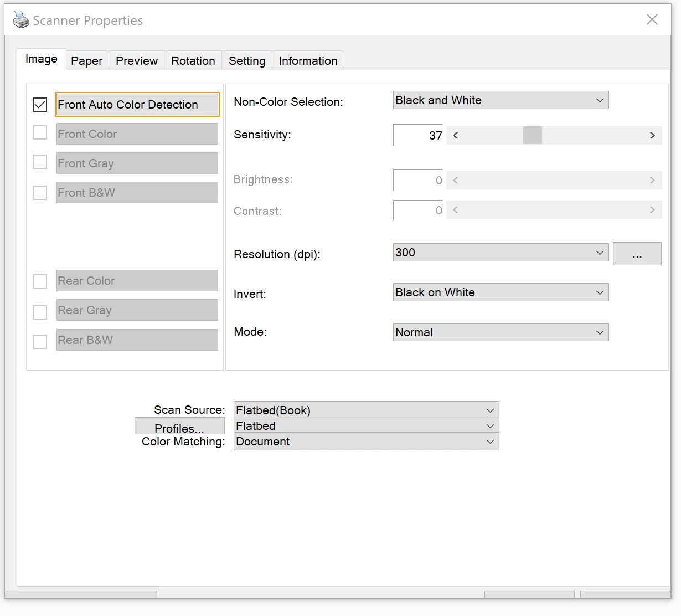681x616 pixels.
Task: Click the scanner icon in title bar
Action: click(x=20, y=20)
